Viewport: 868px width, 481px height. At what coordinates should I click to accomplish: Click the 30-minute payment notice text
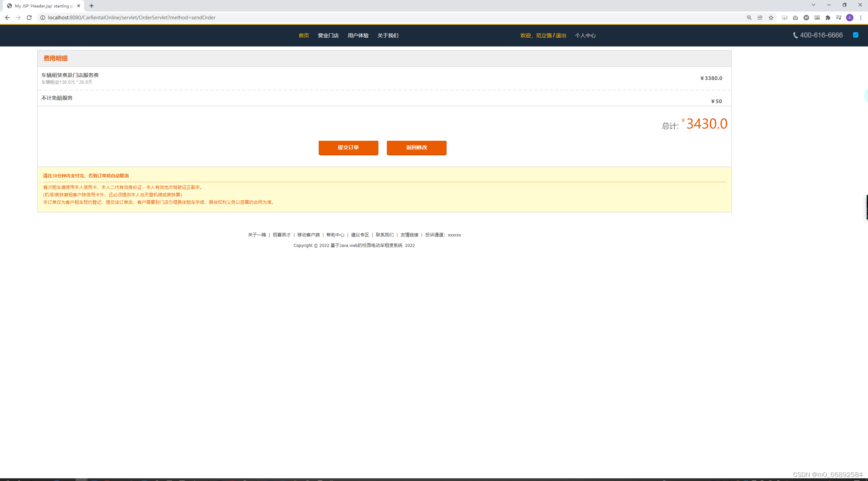click(x=86, y=176)
